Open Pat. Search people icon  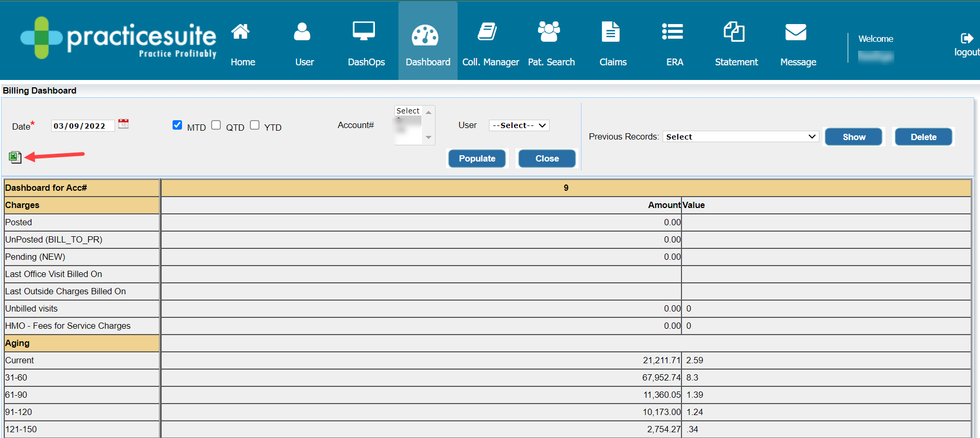(549, 31)
